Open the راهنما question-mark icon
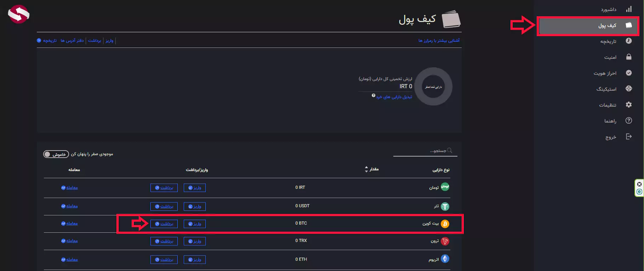The image size is (644, 271). pyautogui.click(x=629, y=120)
